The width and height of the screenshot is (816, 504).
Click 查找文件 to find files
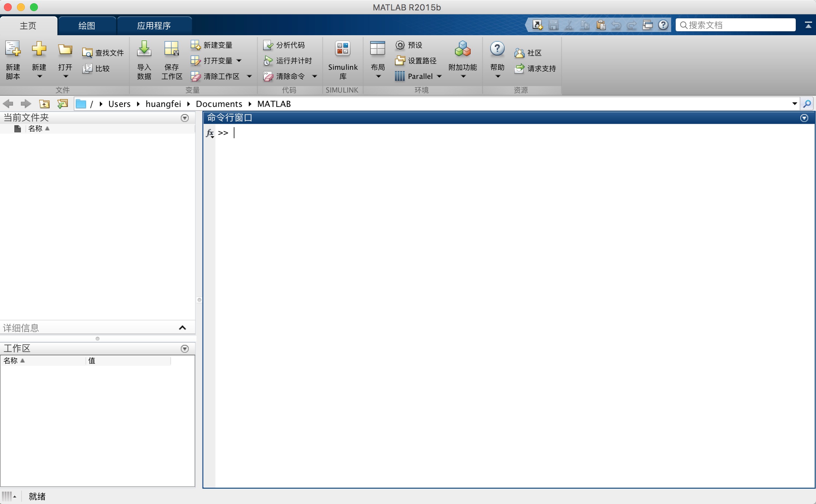point(103,53)
